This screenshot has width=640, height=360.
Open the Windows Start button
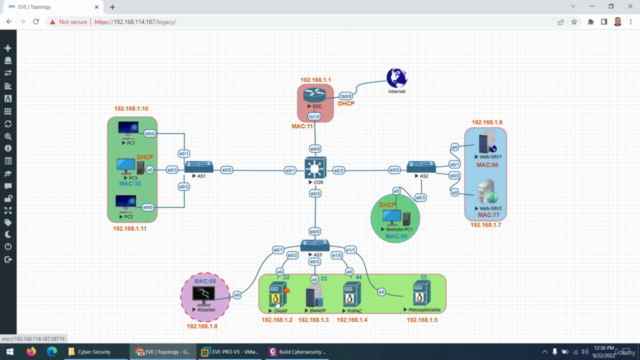coord(10,352)
